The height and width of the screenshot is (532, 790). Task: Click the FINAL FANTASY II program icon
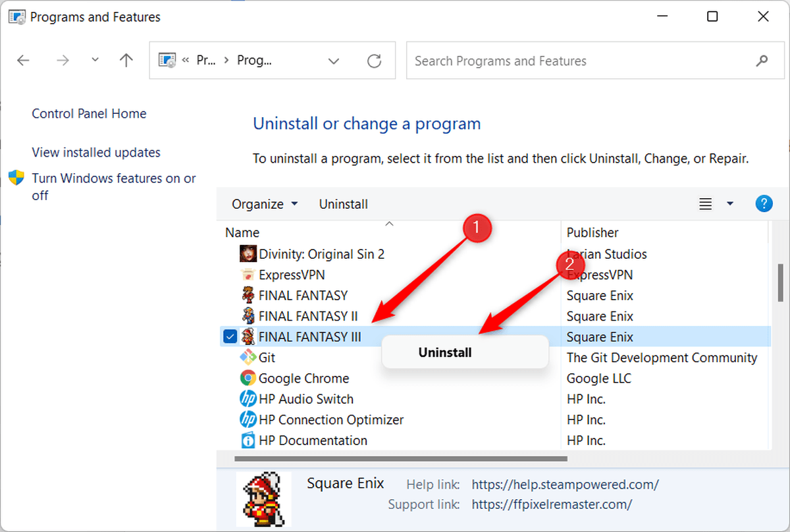pos(248,316)
